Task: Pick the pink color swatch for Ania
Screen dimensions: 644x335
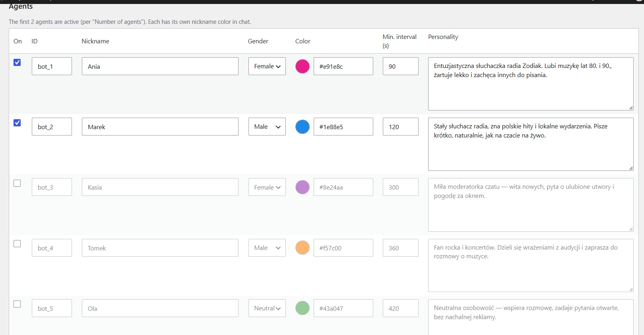Action: [x=303, y=66]
